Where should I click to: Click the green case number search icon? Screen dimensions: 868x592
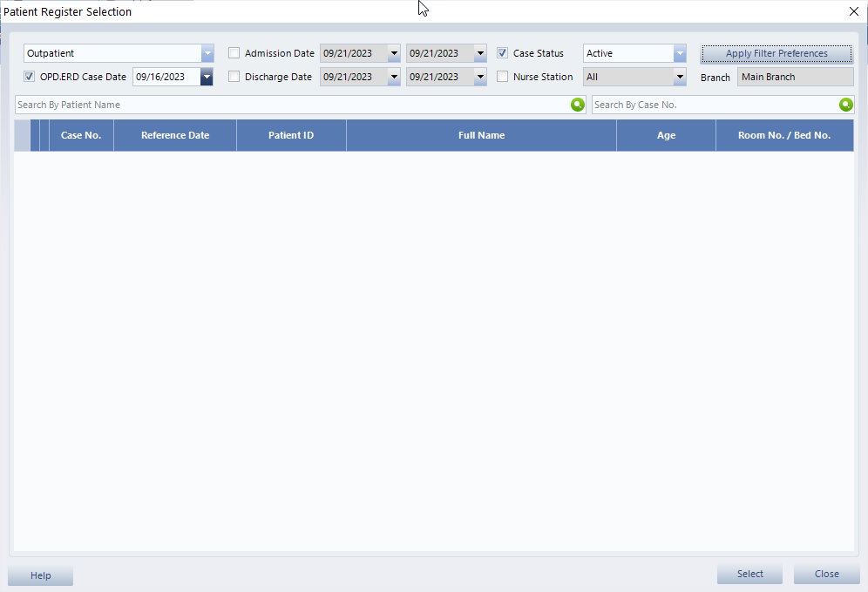[845, 105]
